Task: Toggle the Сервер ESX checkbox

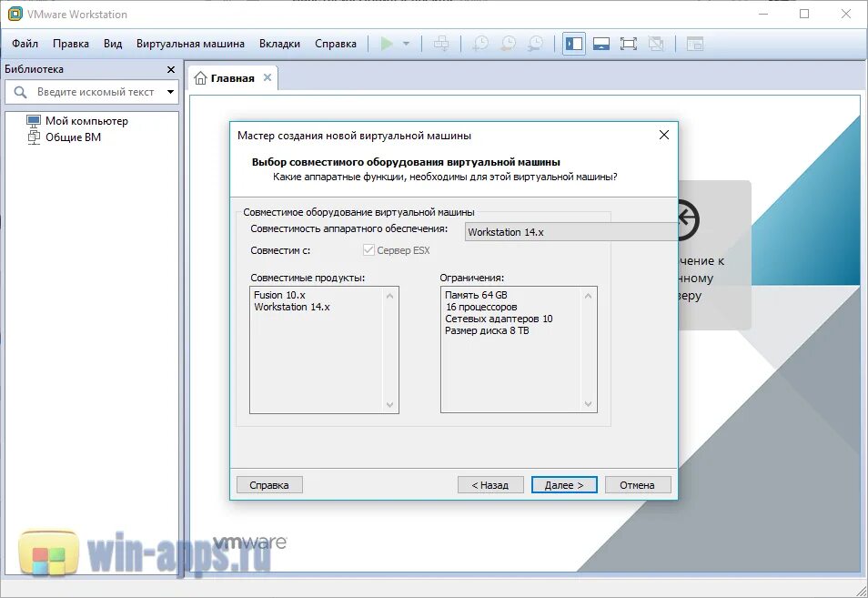Action: click(368, 250)
